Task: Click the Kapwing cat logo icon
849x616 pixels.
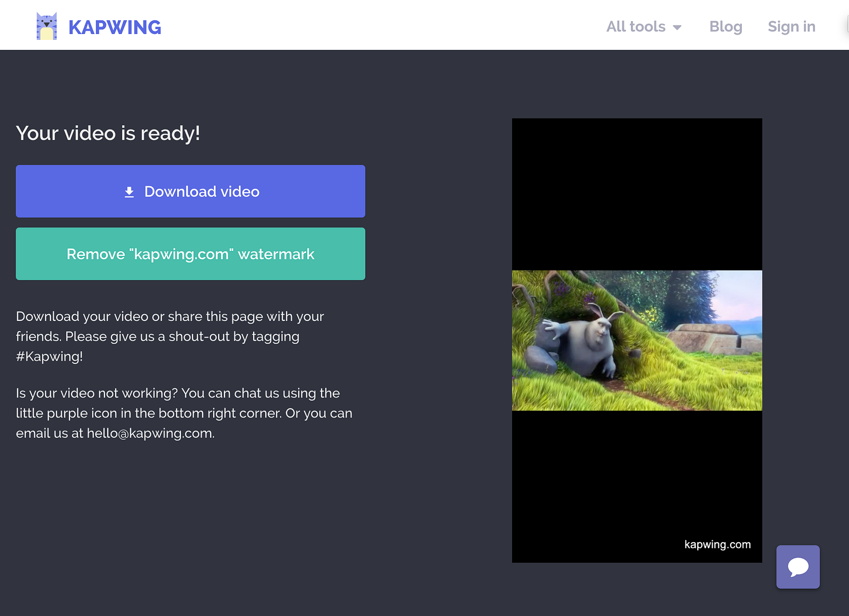Action: click(x=47, y=27)
